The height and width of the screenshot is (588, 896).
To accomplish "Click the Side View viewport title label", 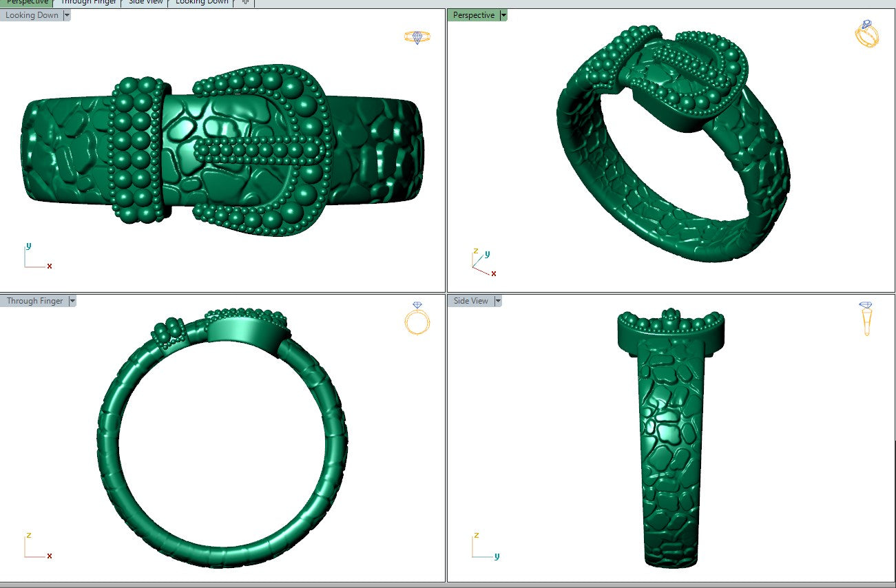I will tap(471, 301).
